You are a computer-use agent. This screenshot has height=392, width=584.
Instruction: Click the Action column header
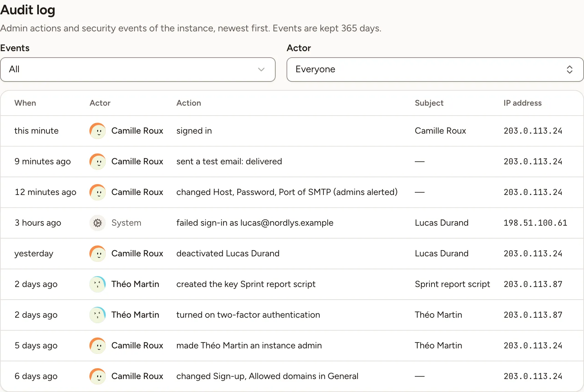point(189,103)
